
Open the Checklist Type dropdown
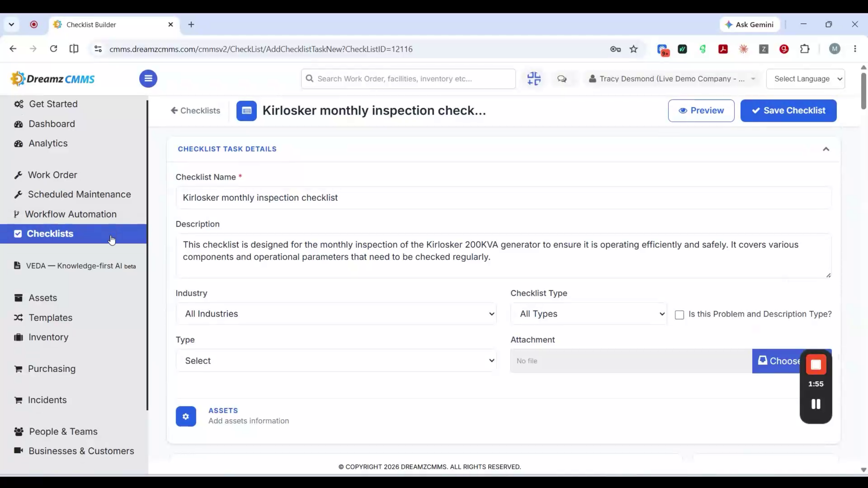click(x=588, y=314)
